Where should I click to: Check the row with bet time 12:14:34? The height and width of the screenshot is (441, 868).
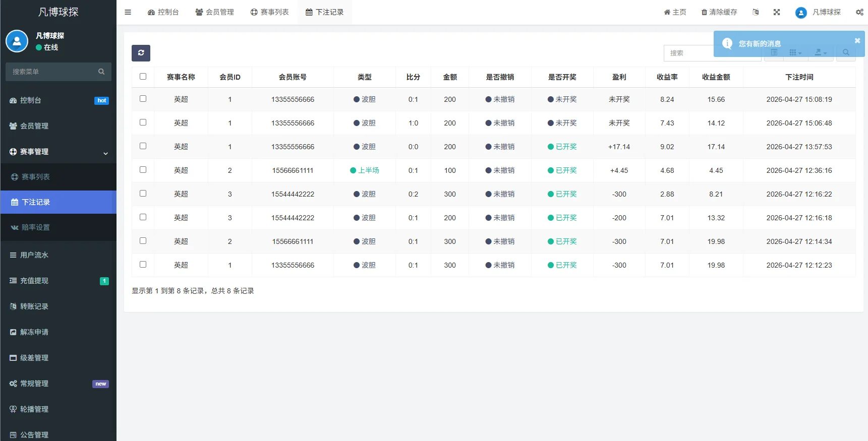point(143,241)
